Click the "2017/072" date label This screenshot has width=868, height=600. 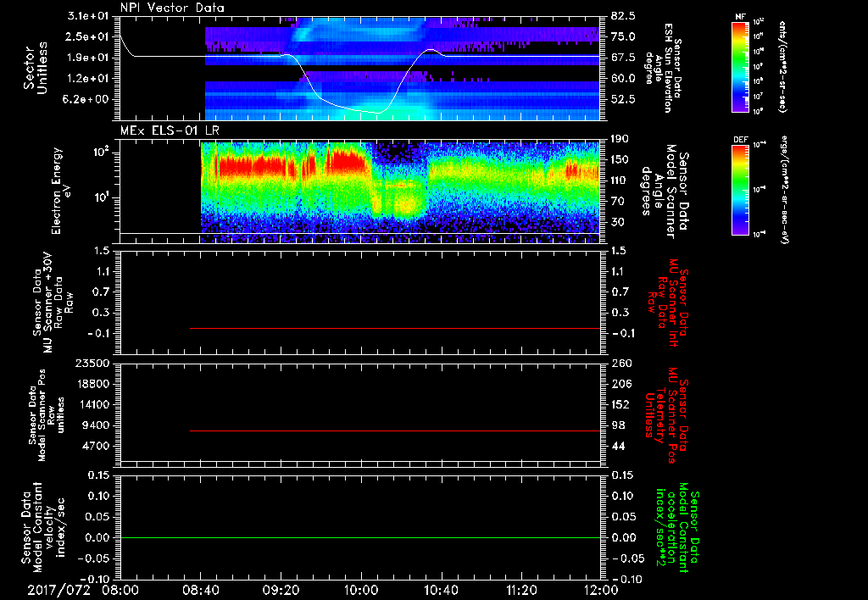coord(58,590)
